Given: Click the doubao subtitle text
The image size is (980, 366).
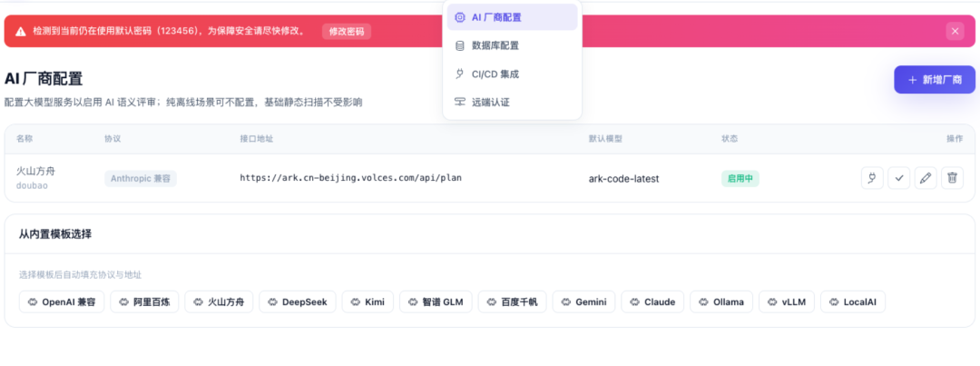Looking at the screenshot, I should 32,185.
